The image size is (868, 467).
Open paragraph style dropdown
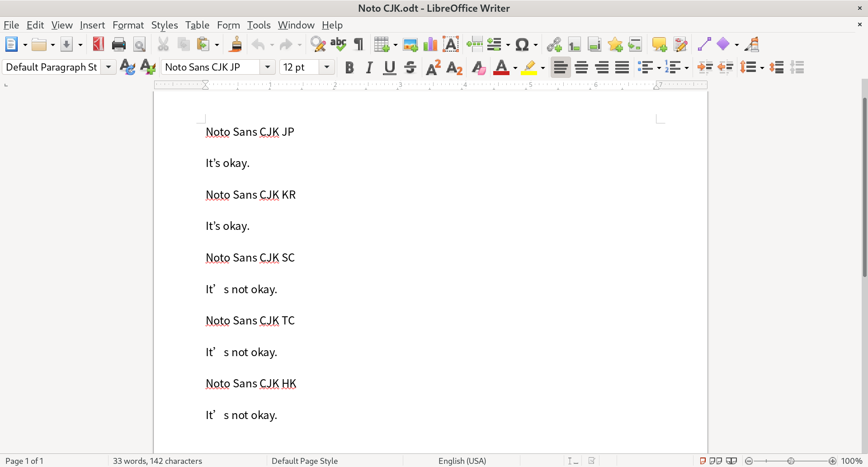click(108, 67)
